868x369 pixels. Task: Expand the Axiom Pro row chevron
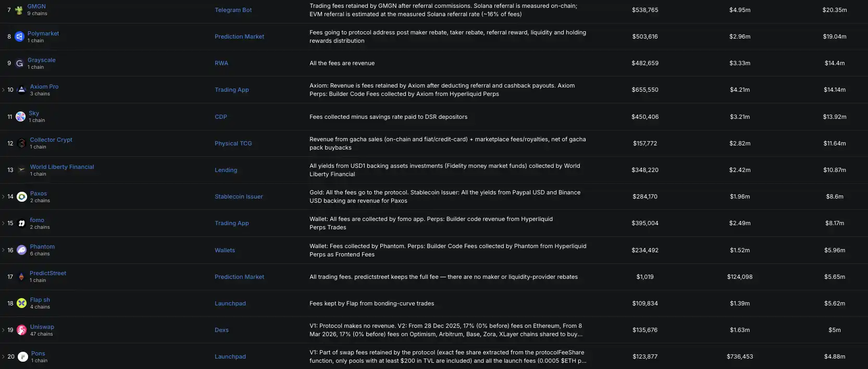tap(3, 90)
